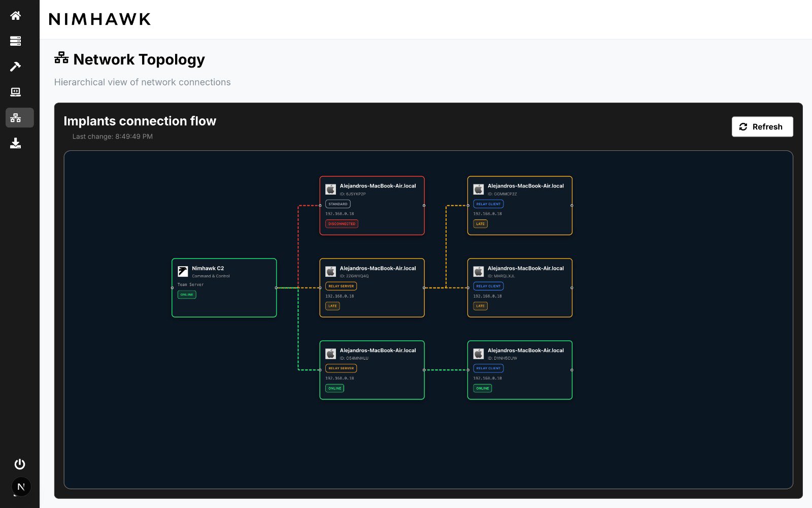Click Apple icon on node DYNH5CUW
The width and height of the screenshot is (812, 508).
click(479, 354)
